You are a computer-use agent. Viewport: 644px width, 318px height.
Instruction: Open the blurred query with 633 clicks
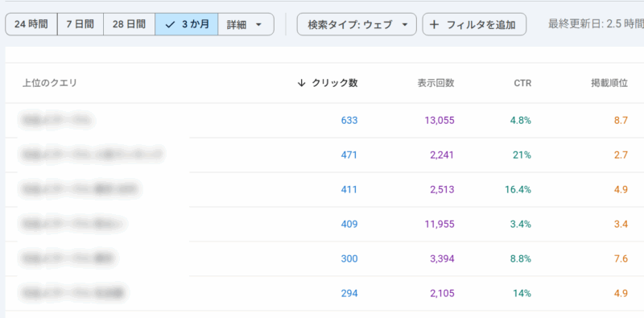[57, 120]
